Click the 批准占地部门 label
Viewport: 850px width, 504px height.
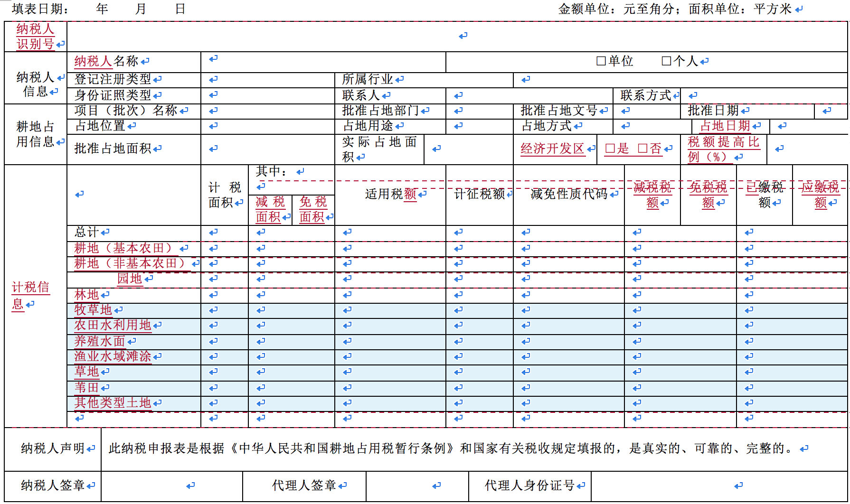(x=380, y=111)
